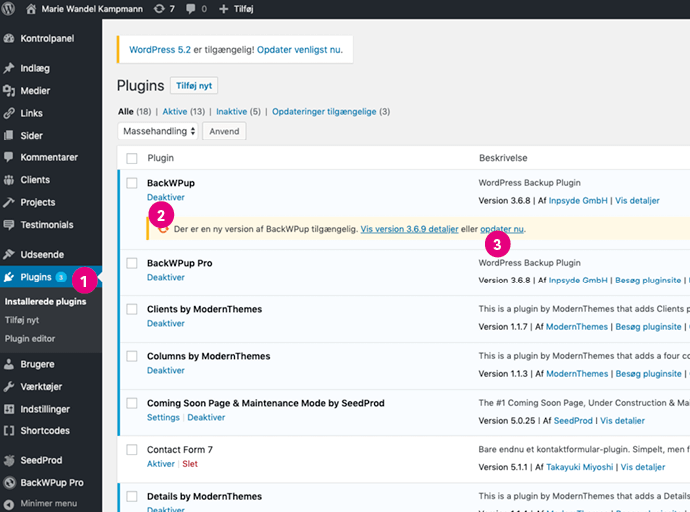This screenshot has width=690, height=512.
Task: Click the Projects hammer icon
Action: click(x=9, y=202)
